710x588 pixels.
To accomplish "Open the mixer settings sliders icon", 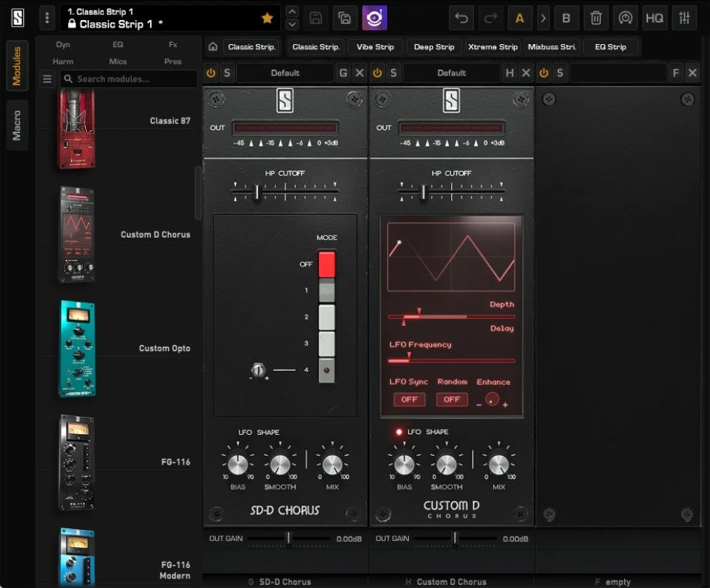I will point(684,18).
